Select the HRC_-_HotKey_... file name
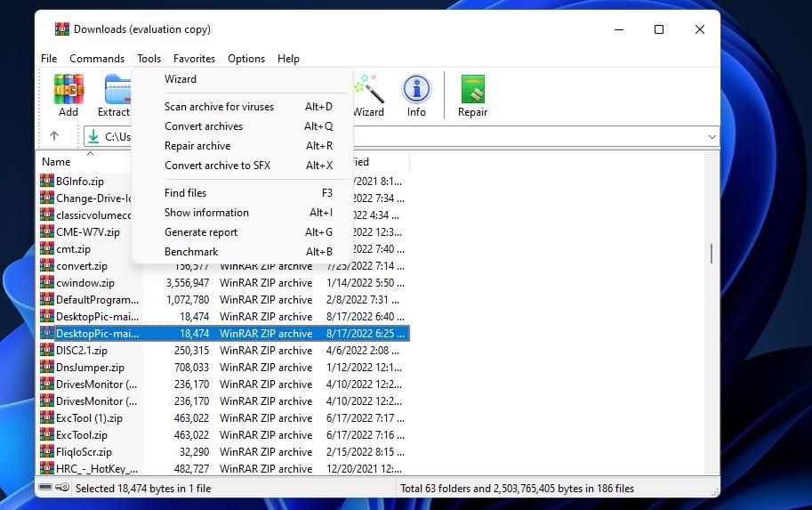The width and height of the screenshot is (812, 510). [x=97, y=469]
